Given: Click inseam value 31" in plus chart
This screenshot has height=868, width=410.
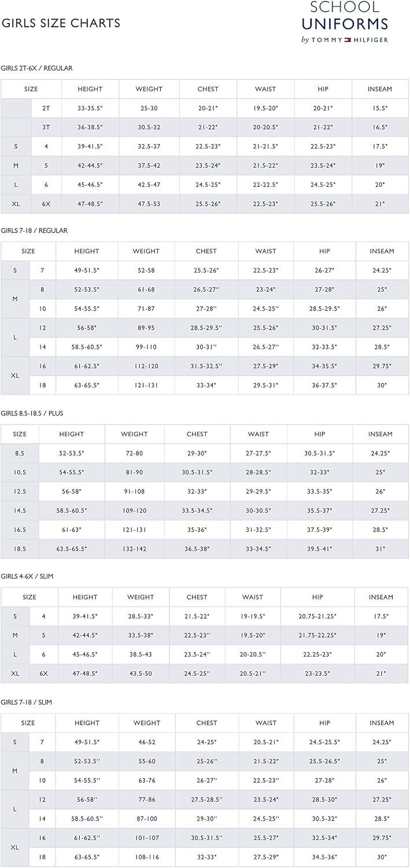Looking at the screenshot, I should [381, 549].
